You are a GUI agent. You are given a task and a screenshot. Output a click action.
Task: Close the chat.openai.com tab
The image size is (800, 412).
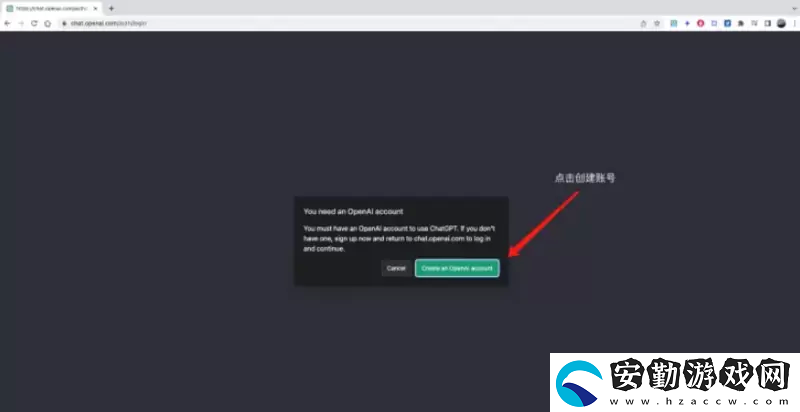[x=95, y=9]
